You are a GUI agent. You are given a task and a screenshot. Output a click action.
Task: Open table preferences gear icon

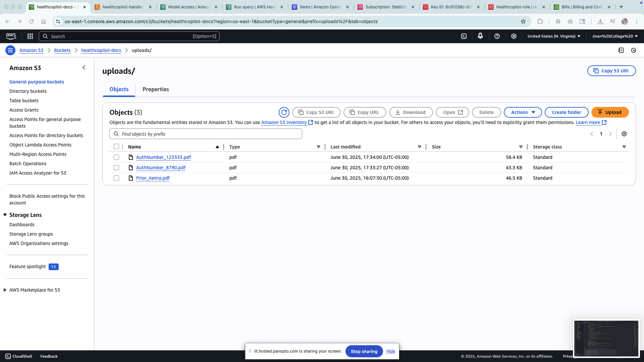(x=624, y=134)
